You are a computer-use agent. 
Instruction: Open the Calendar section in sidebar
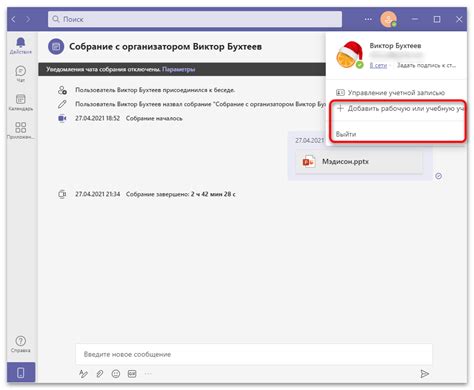[x=21, y=102]
